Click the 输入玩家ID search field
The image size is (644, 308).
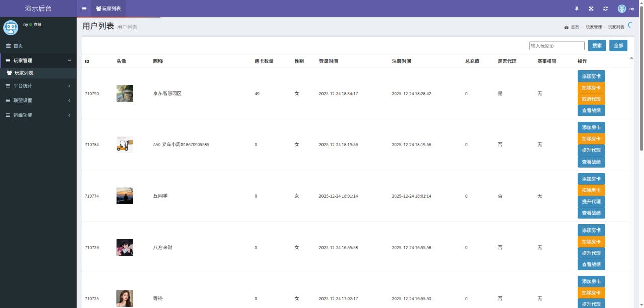[556, 46]
